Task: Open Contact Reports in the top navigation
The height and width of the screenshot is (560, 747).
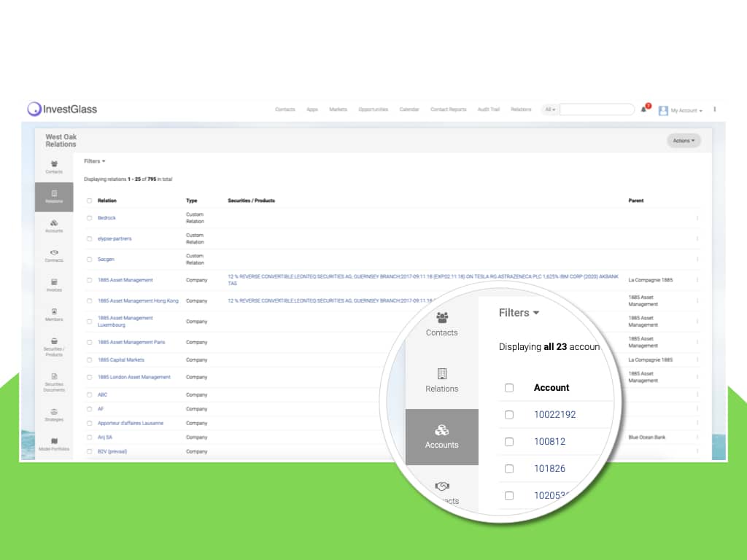Action: (x=449, y=109)
